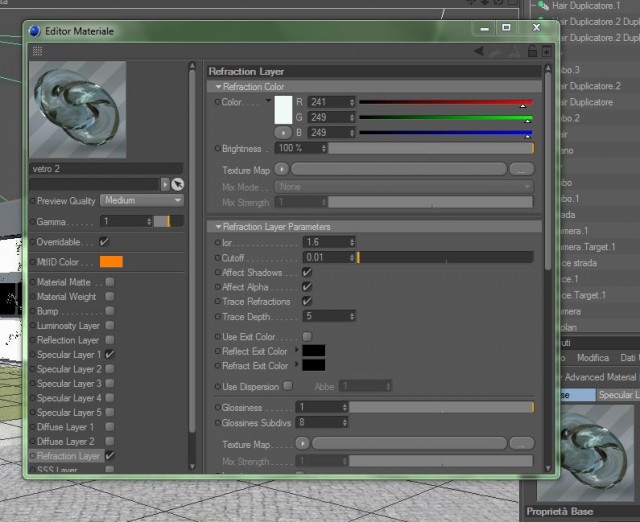Enable the Reflection Layer checkbox
Screen dimensions: 640x522
coord(109,340)
